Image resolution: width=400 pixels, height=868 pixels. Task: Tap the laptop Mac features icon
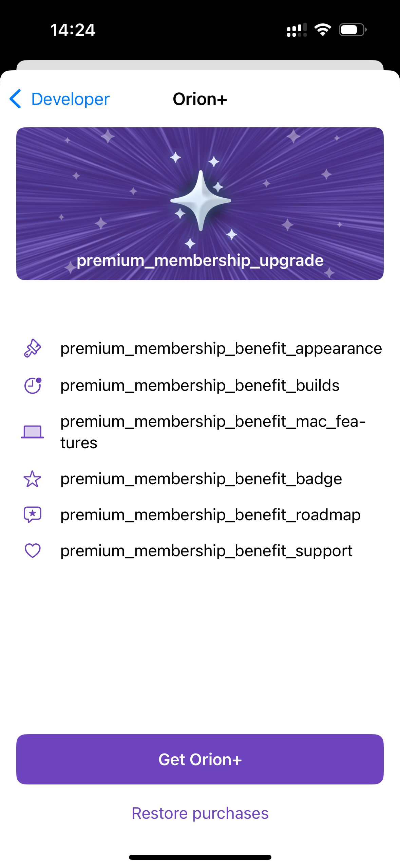33,432
